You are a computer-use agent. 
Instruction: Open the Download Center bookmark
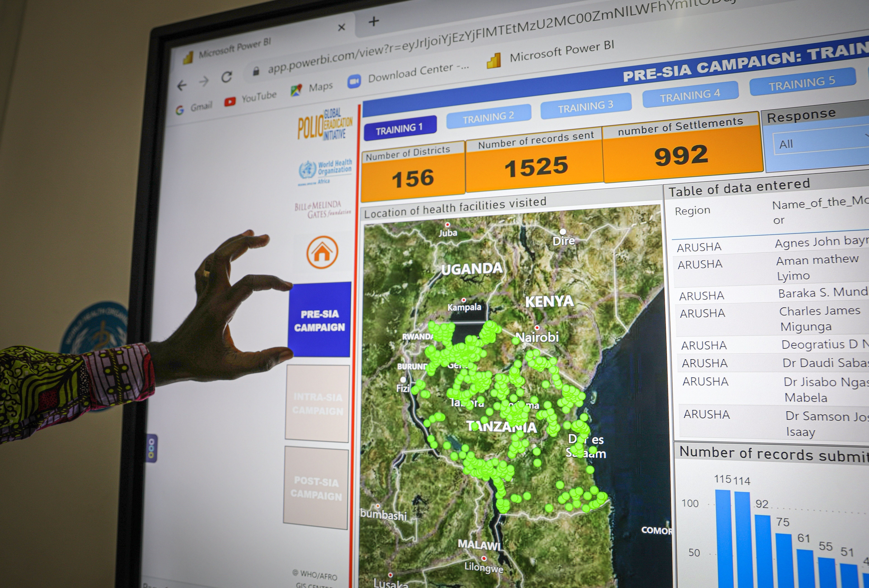tap(408, 74)
